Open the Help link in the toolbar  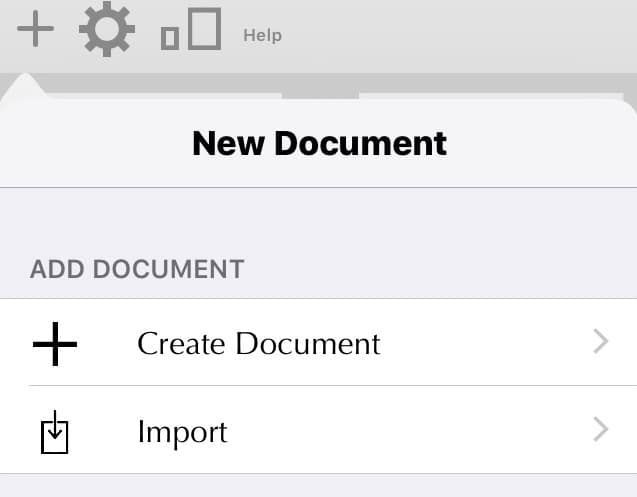(x=262, y=35)
